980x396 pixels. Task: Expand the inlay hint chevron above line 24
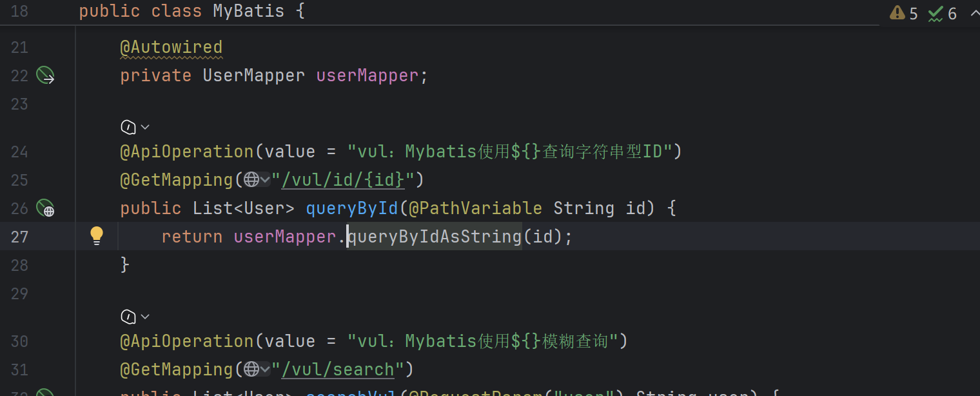pos(145,127)
